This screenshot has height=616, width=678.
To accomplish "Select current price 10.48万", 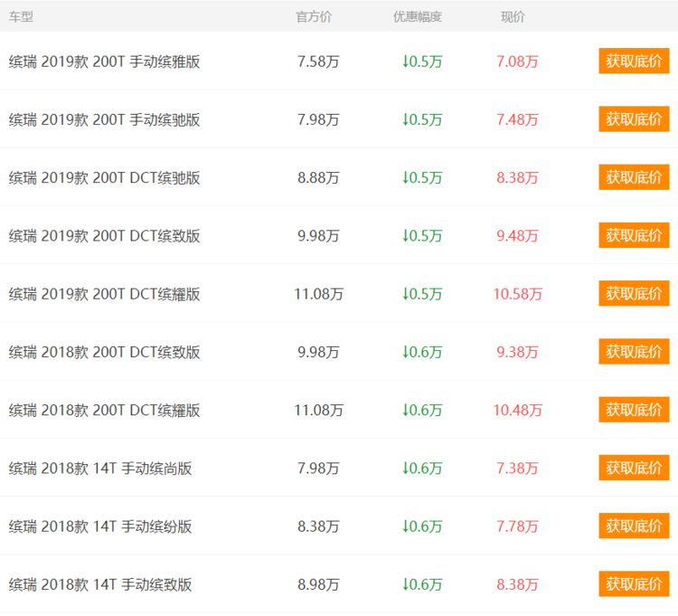I will coord(518,410).
